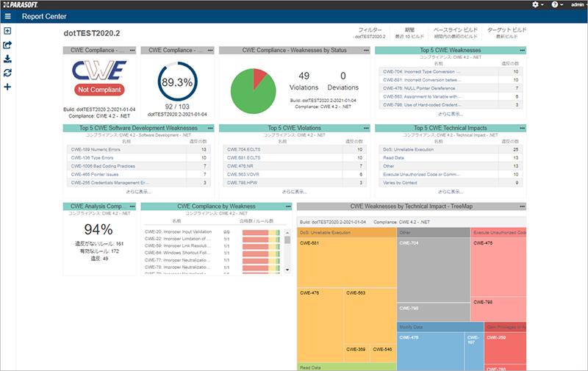Open options menu of Software Development Weaknesses widget
Image resolution: width=588 pixels, height=371 pixels.
coord(210,128)
